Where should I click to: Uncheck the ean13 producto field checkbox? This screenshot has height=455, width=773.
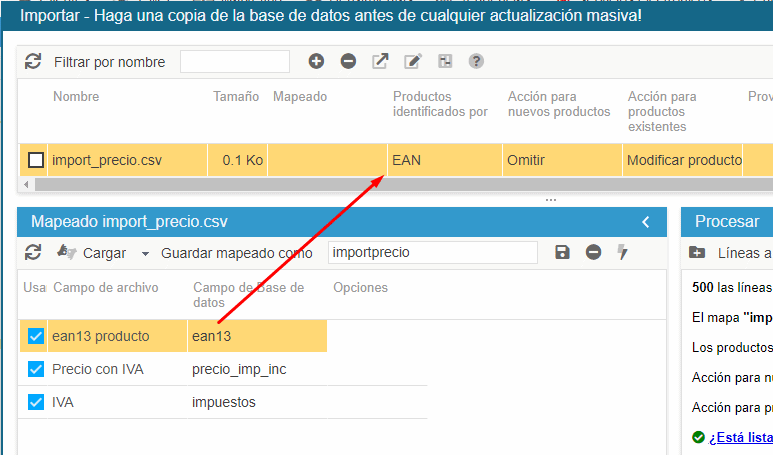(x=36, y=337)
